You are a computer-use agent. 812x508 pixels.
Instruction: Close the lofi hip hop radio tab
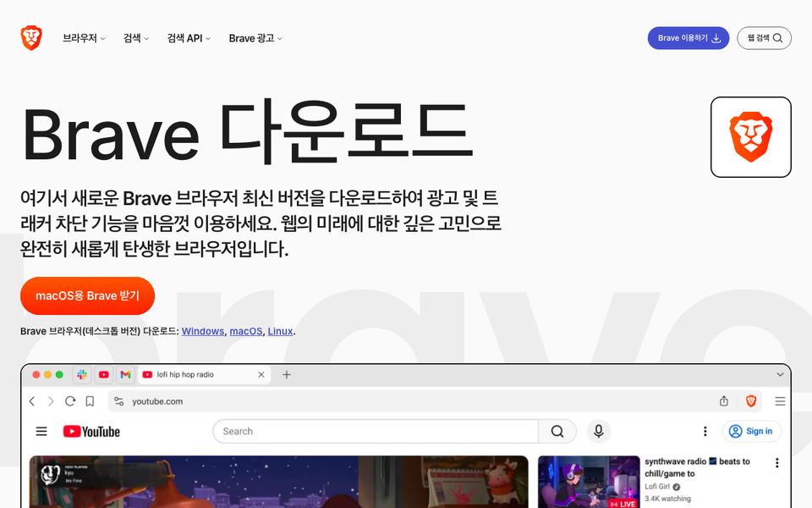coord(261,374)
